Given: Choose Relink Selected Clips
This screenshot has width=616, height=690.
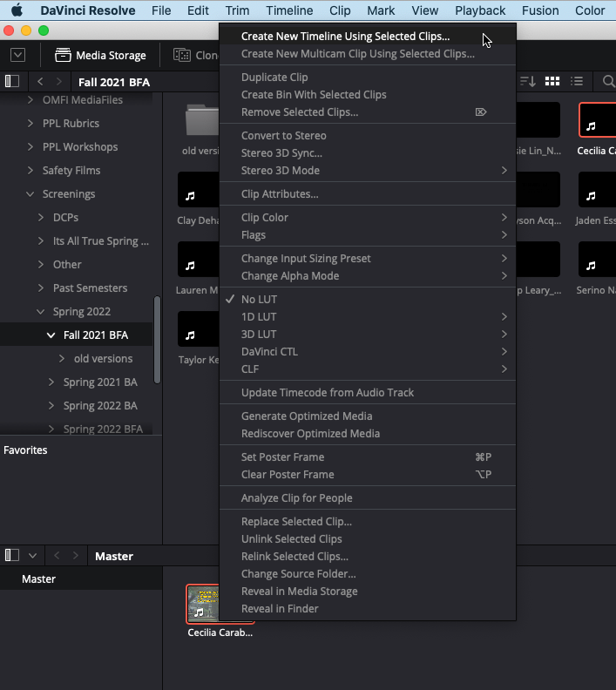Looking at the screenshot, I should tap(368, 556).
